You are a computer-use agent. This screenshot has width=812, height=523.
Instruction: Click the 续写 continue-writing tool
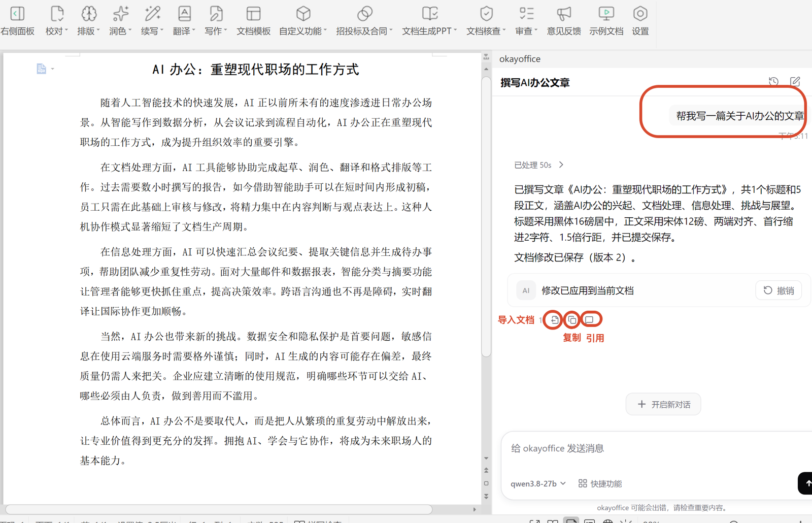[x=152, y=21]
